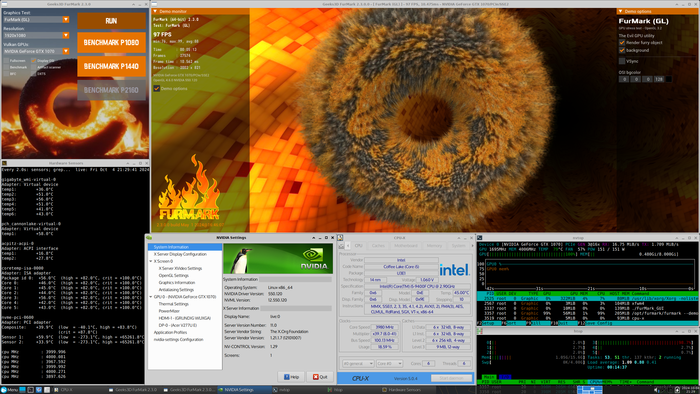Collapse Demo monitor panel triangle icon

155,11
